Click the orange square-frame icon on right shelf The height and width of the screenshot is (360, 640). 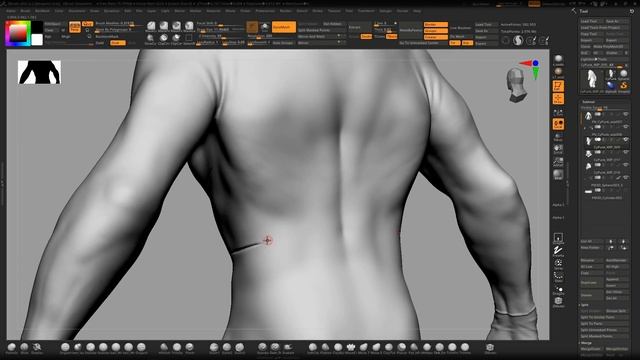(558, 86)
